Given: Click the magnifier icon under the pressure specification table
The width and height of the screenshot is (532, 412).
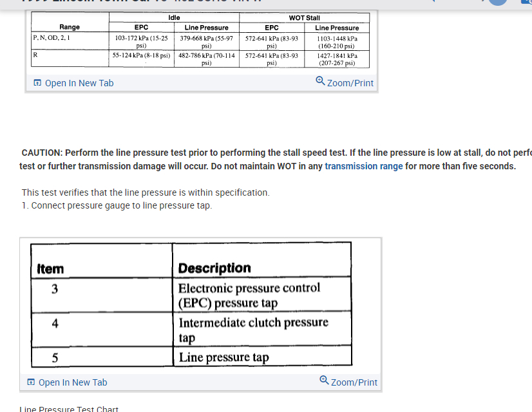Looking at the screenshot, I should pos(320,82).
